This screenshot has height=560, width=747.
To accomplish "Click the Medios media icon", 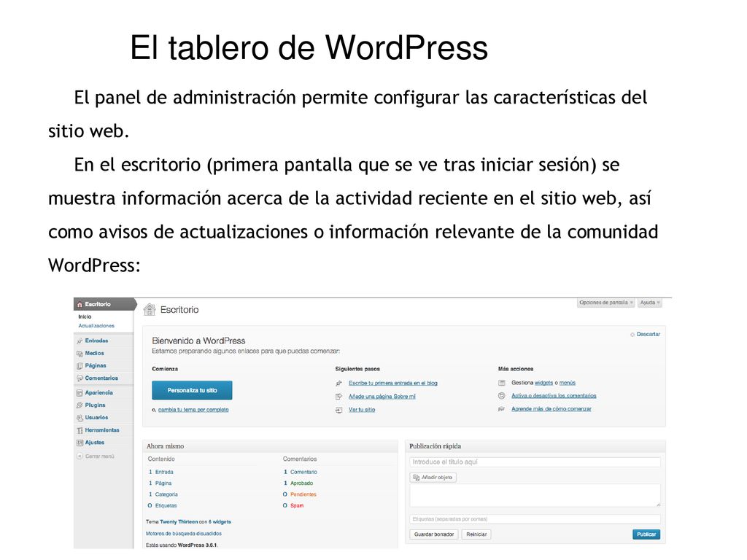I will 80,354.
